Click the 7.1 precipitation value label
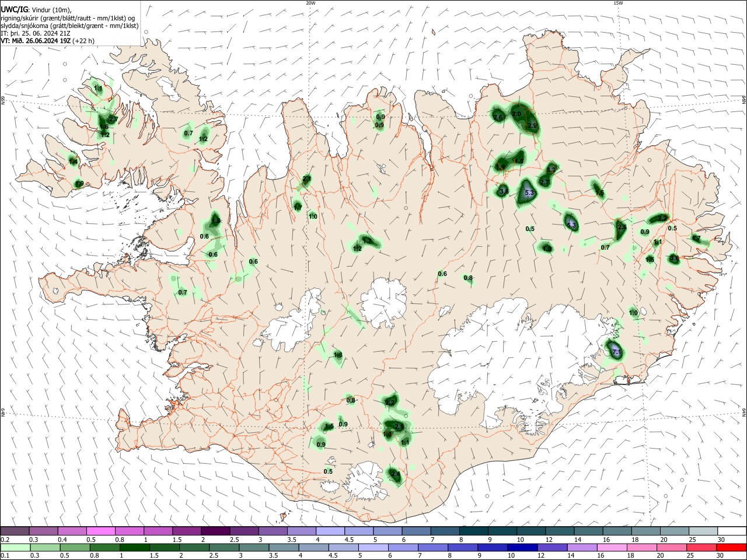Viewport: 747px width, 560px height. pyautogui.click(x=616, y=352)
